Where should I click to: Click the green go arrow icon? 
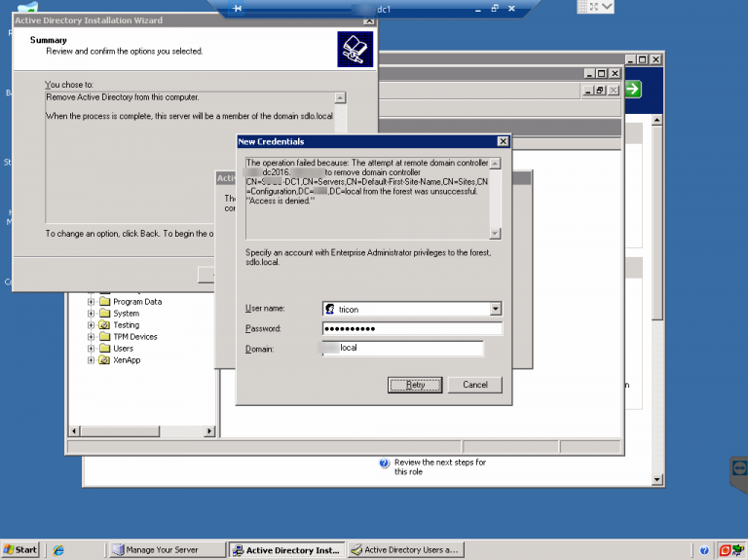point(632,89)
